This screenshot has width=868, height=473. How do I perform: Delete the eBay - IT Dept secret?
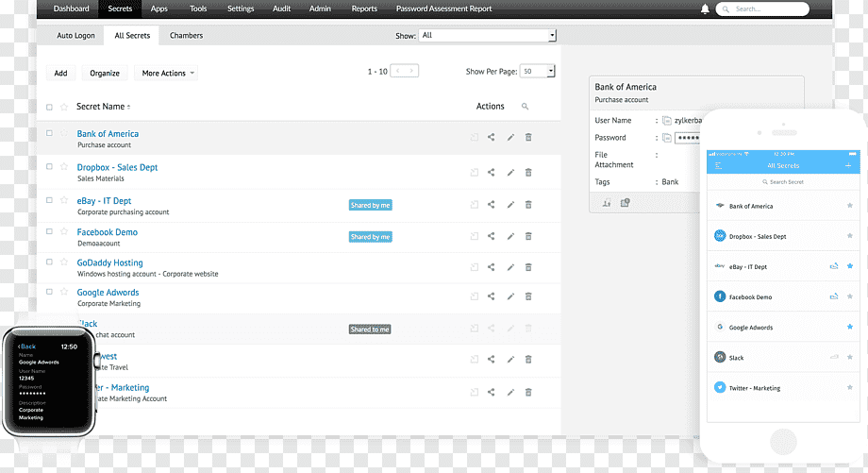click(x=528, y=204)
